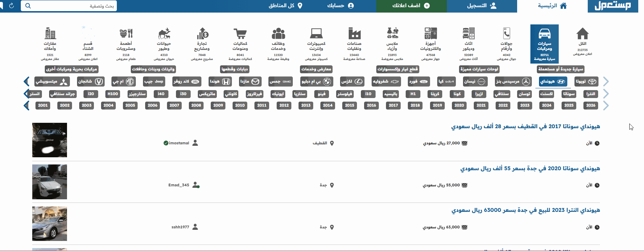Open the وظائف وخدمات category

pos(278,44)
